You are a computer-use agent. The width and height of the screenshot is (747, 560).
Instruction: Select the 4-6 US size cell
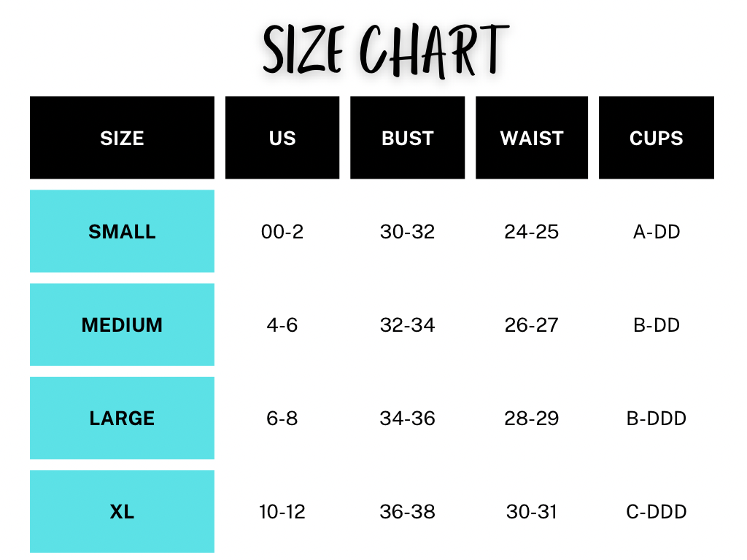click(x=282, y=324)
